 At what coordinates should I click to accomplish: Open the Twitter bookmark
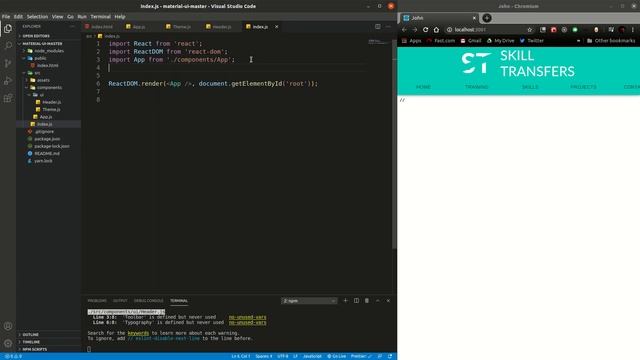(531, 40)
